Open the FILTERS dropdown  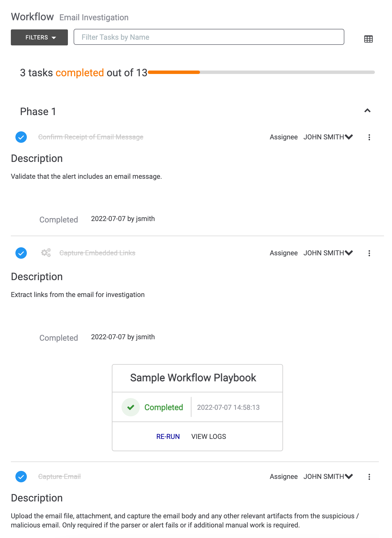pyautogui.click(x=39, y=37)
